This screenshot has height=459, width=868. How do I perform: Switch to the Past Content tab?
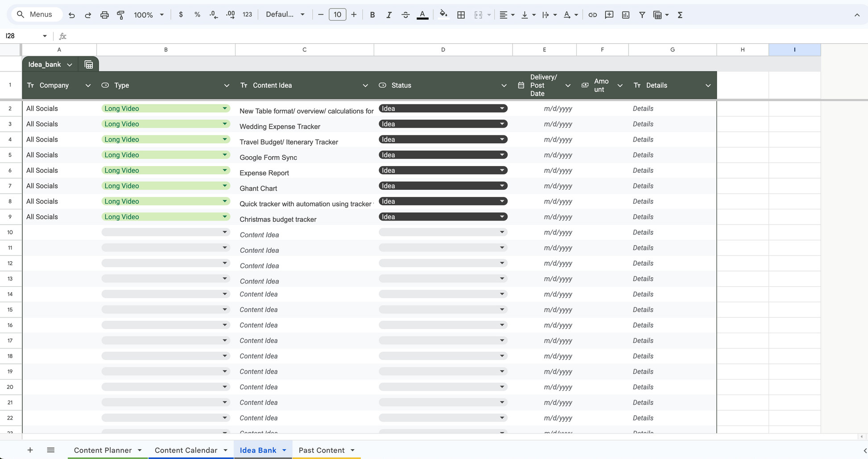(x=321, y=450)
